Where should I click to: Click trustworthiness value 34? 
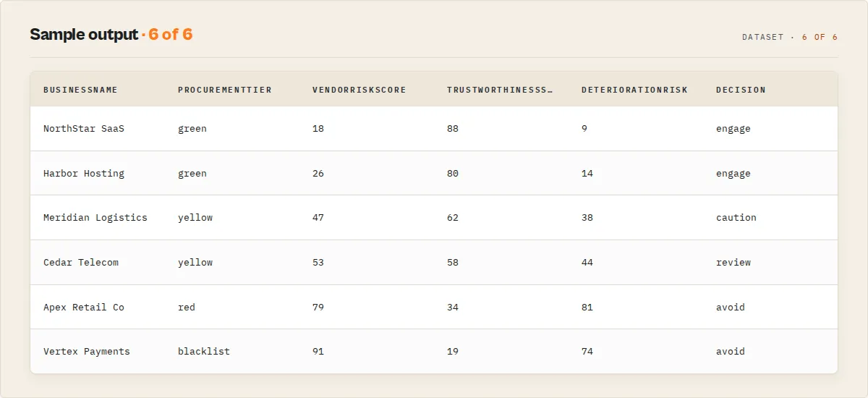coord(453,308)
